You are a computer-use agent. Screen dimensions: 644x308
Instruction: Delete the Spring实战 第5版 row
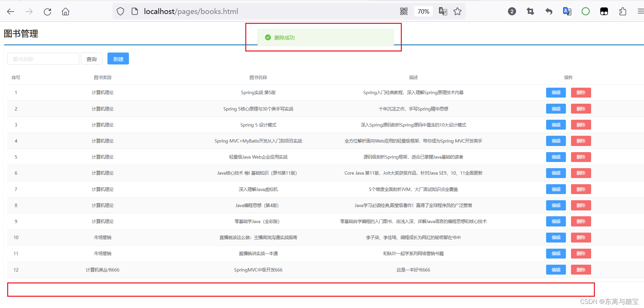(581, 92)
